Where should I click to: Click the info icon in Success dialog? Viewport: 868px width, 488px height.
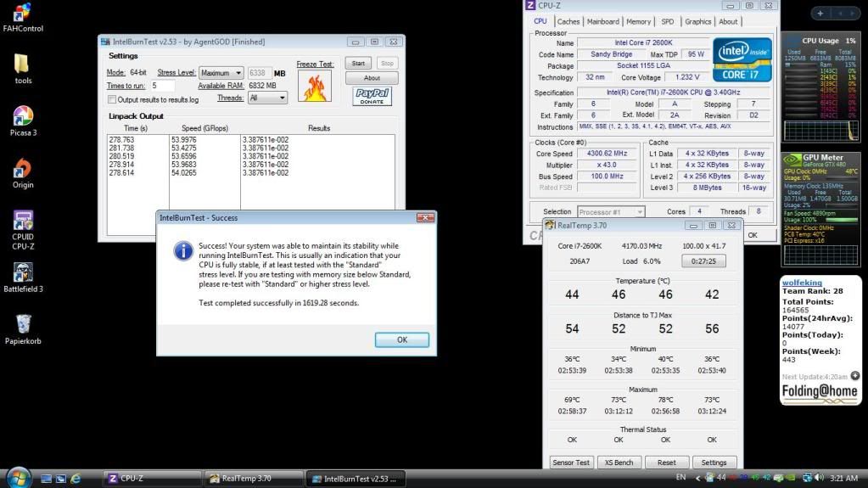click(183, 250)
